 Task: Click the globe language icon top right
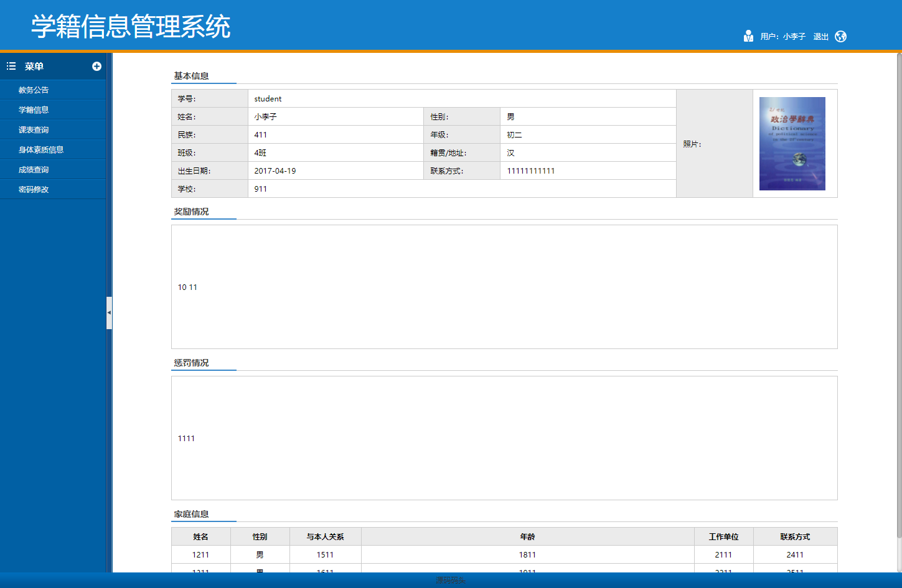click(x=841, y=36)
